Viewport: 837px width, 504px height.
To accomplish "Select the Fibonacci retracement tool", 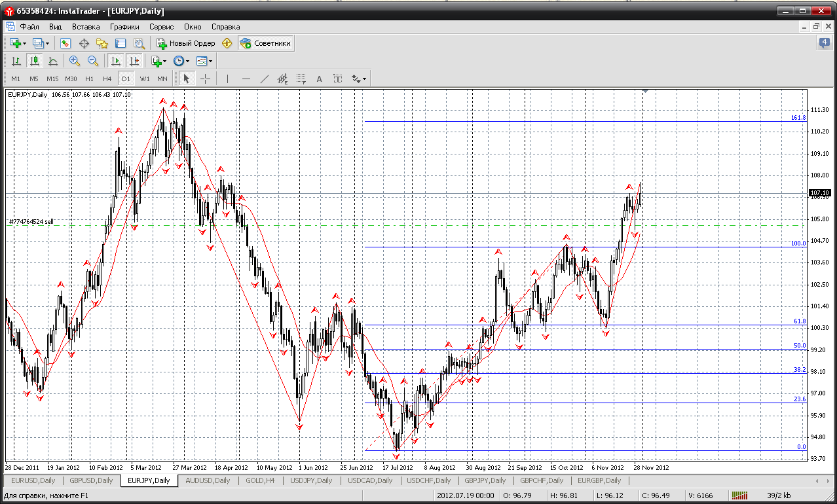I will (x=301, y=79).
